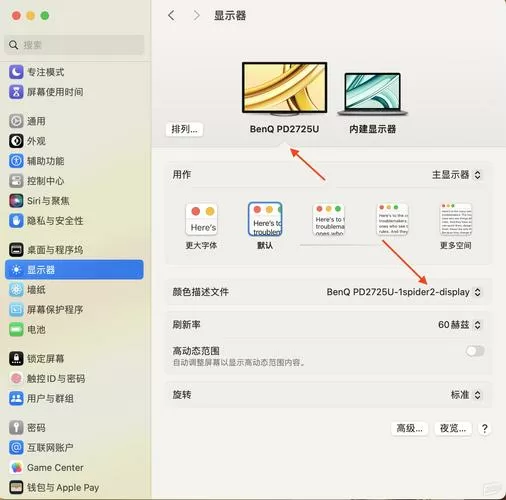
Task: Choose Default (默认) resolution option
Action: point(265,219)
